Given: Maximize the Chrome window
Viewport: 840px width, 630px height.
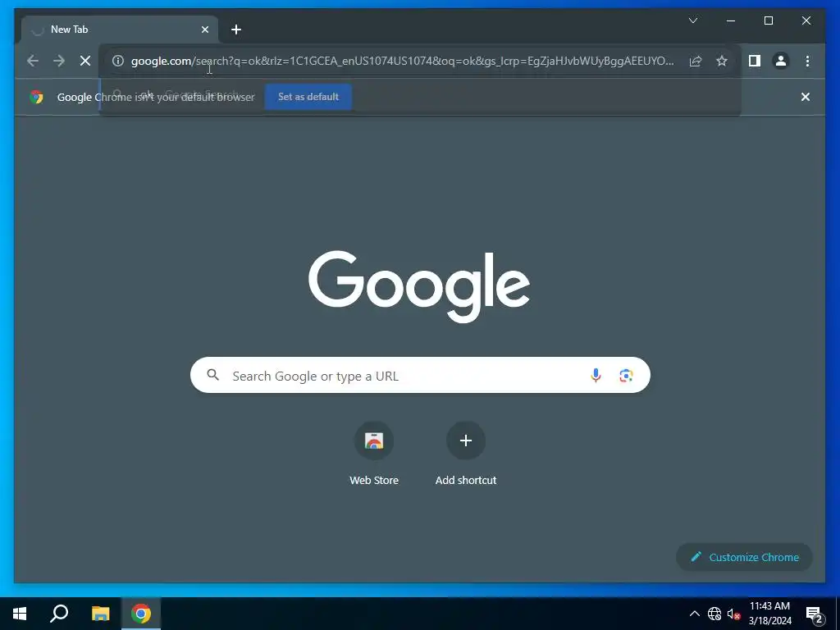Looking at the screenshot, I should [x=768, y=21].
